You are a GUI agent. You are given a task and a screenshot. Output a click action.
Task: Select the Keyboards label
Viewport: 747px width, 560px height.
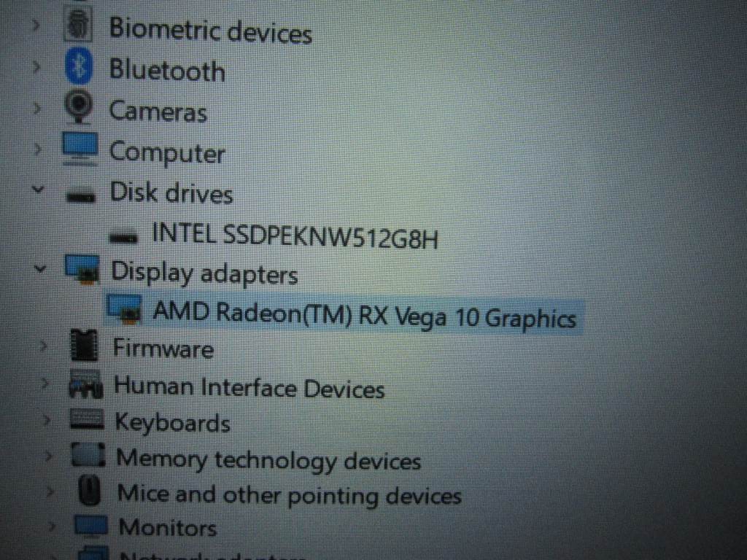pos(172,422)
